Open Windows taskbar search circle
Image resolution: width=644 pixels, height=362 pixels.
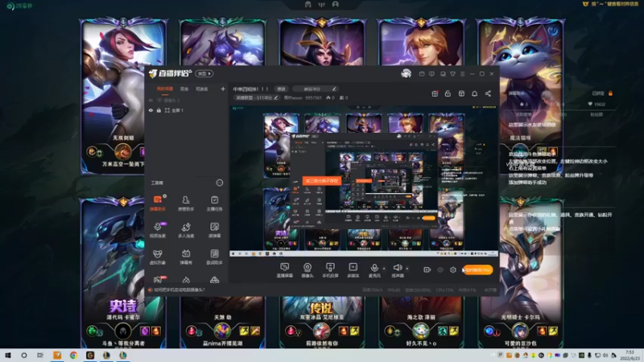[x=24, y=356]
